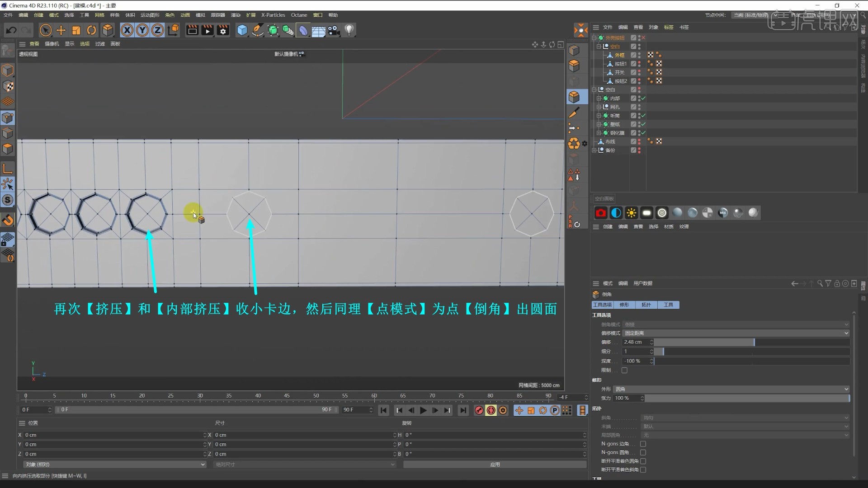Enable the 限制 checkbox in bevel options
This screenshot has width=868, height=488.
point(624,370)
